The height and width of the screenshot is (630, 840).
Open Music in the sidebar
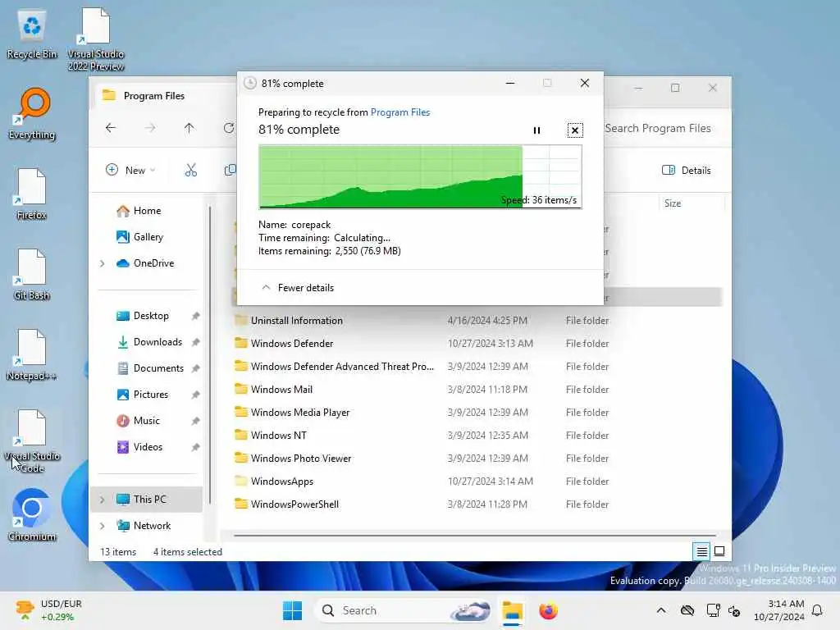[x=138, y=421]
